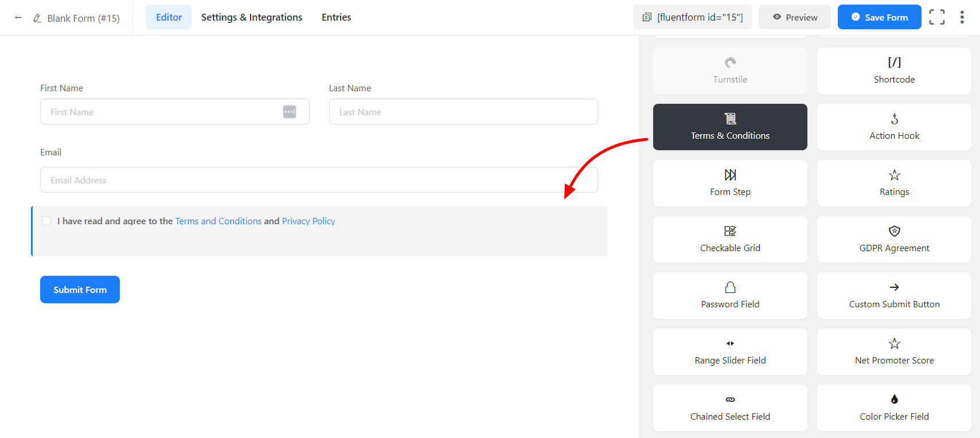Select the Shortcode field icon
This screenshot has height=438, width=980.
click(893, 63)
